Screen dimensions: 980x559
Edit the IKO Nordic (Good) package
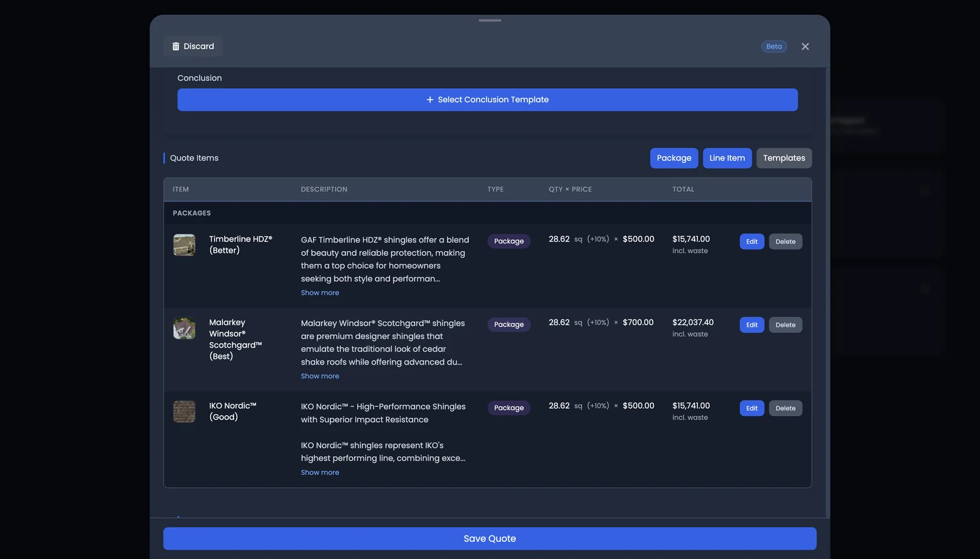click(752, 408)
